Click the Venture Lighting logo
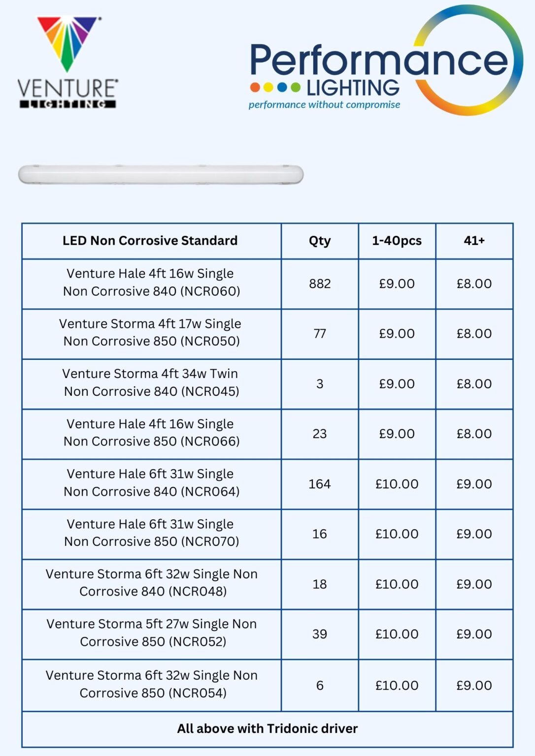 tap(67, 63)
